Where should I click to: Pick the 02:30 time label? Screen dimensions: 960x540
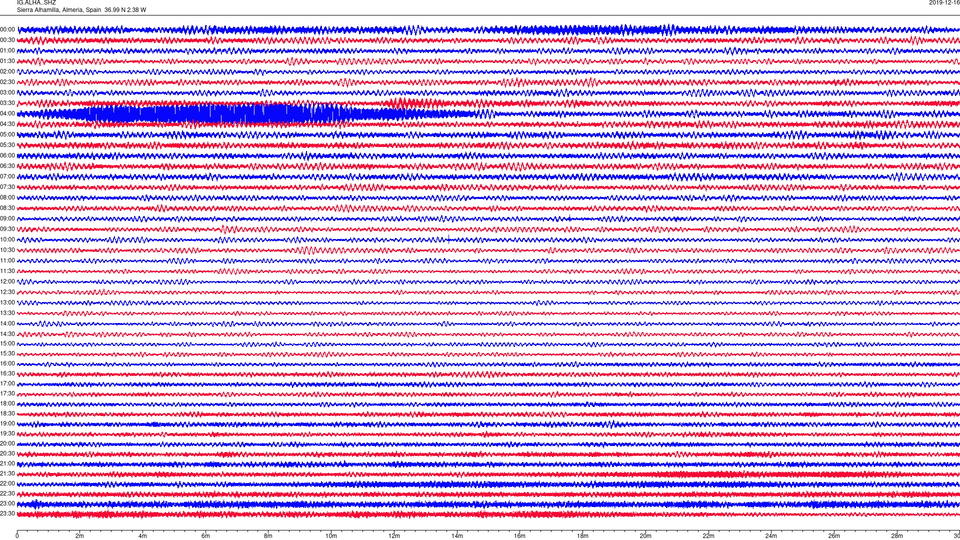(x=7, y=82)
